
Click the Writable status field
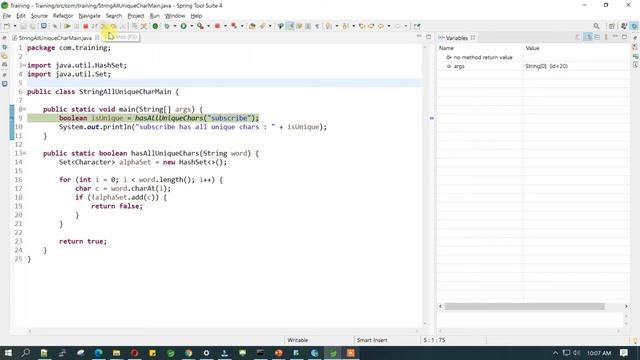coord(298,340)
